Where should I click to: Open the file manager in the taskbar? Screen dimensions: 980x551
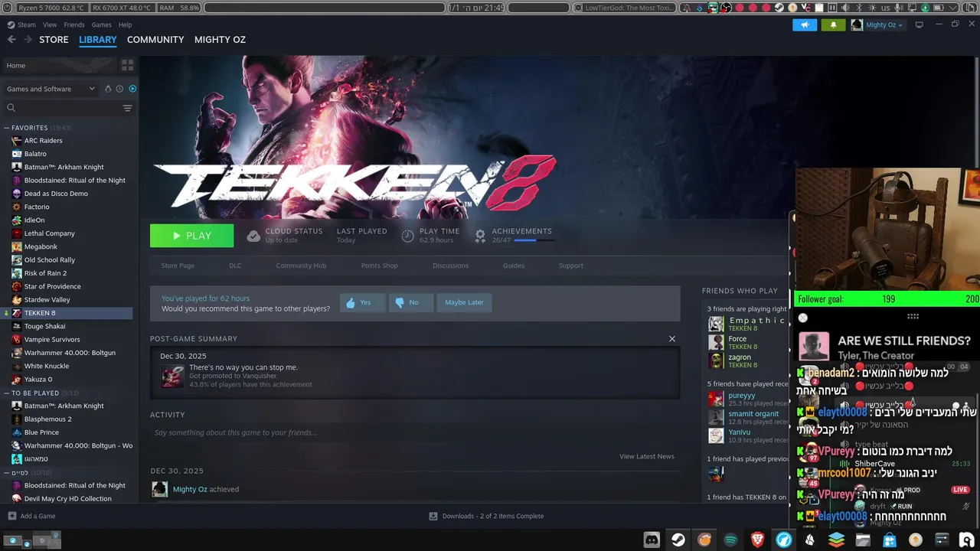(863, 540)
